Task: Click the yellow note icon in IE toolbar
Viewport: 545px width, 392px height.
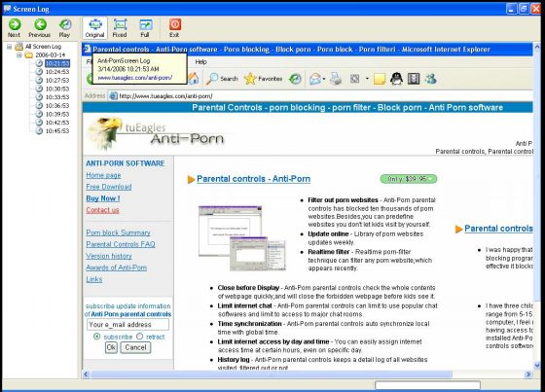Action: pos(380,79)
